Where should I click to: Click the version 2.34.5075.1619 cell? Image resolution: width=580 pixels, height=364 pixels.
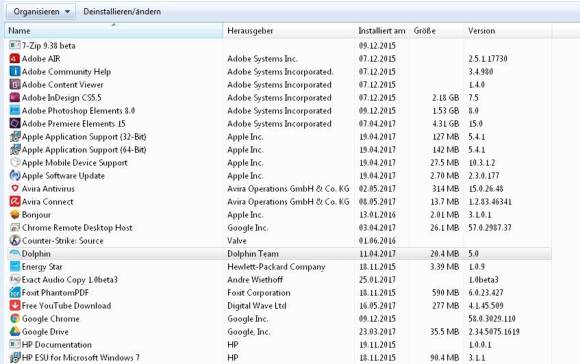point(494,331)
